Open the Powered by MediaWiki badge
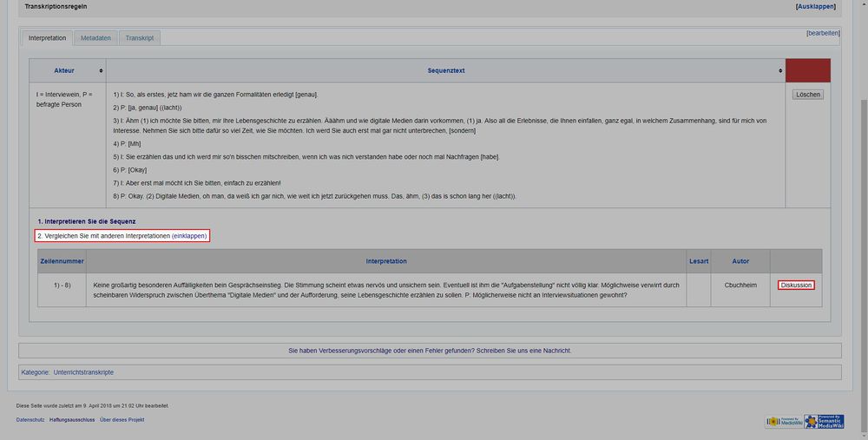This screenshot has width=868, height=440. click(x=783, y=422)
